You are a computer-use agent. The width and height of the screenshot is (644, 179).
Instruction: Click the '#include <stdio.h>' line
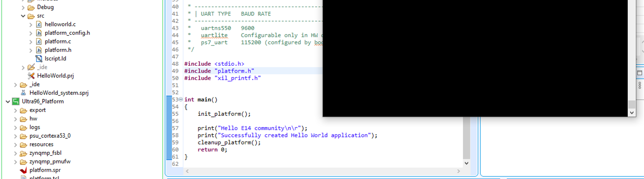(214, 64)
